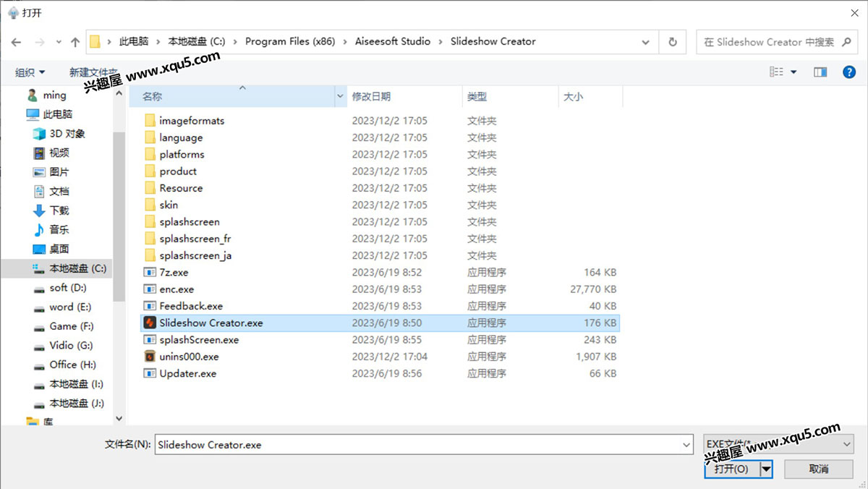
Task: Select the splashScreen.exe file
Action: tap(199, 340)
